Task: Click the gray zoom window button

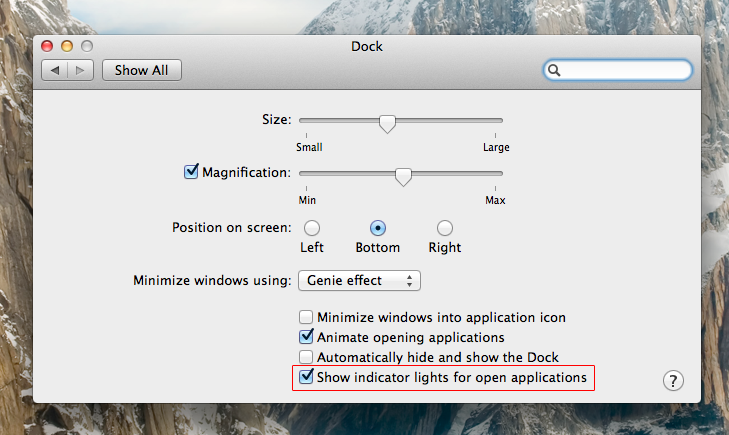Action: (87, 46)
